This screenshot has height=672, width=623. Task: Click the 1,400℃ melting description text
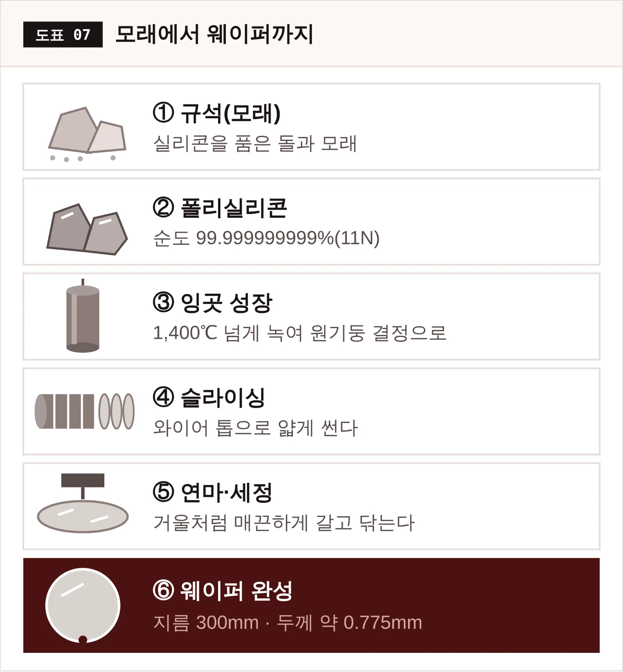(x=299, y=333)
